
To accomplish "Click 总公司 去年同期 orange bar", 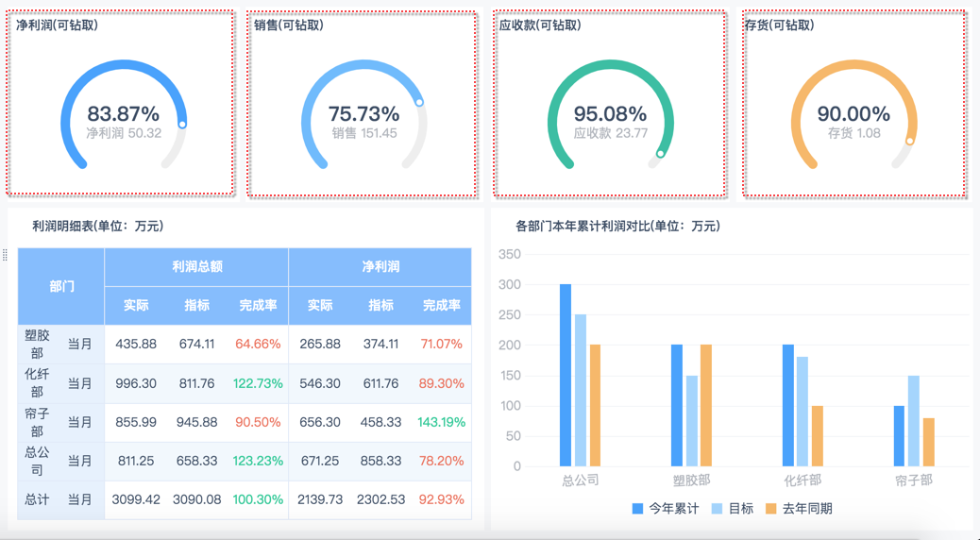I will click(595, 406).
